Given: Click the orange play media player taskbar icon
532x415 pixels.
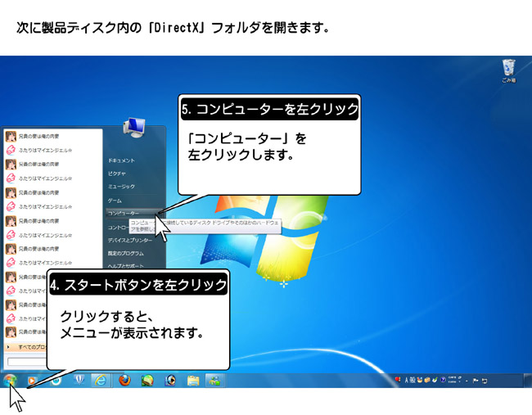Looking at the screenshot, I should click(x=32, y=381).
